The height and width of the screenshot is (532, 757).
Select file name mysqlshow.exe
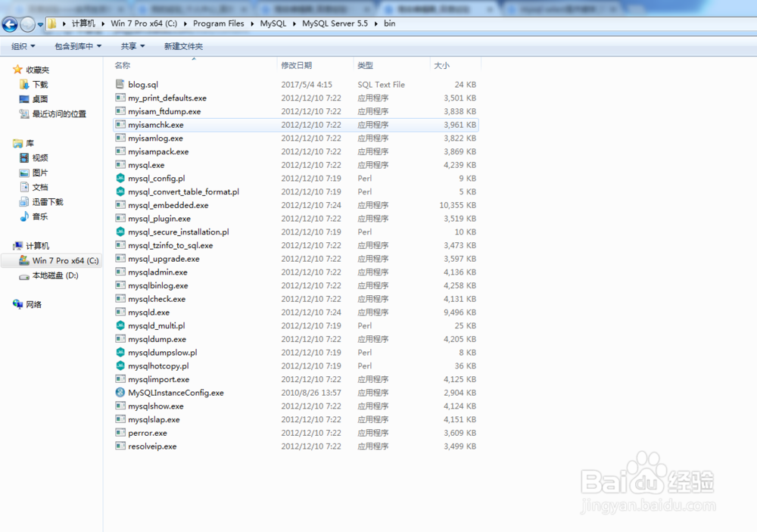[155, 406]
